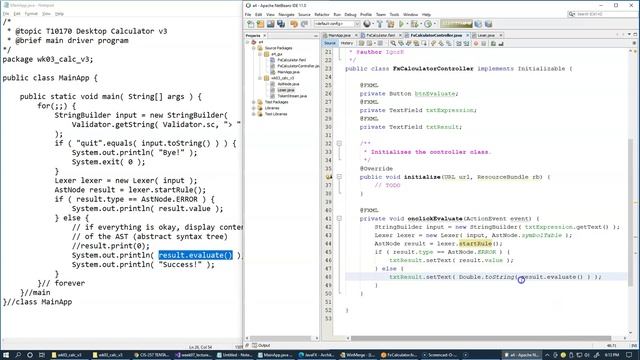Click Start Macro Recording red circle icon
Image resolution: width=640 pixels, height=360 pixels.
476,43
